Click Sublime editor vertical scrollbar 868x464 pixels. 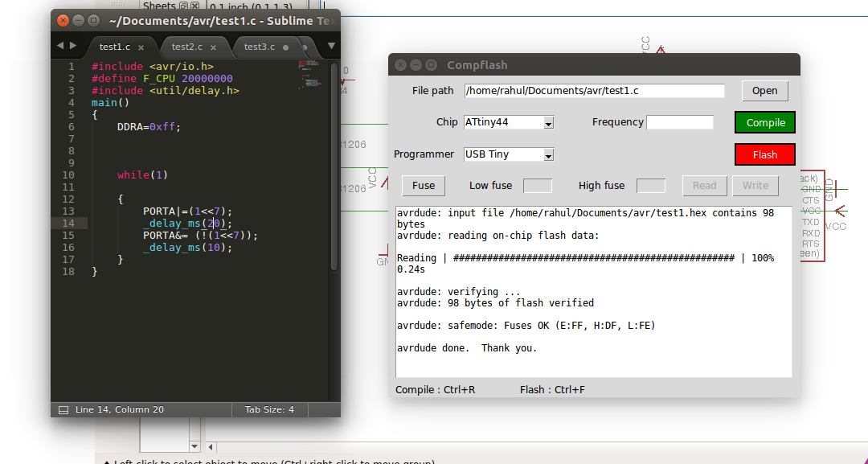tap(334, 166)
